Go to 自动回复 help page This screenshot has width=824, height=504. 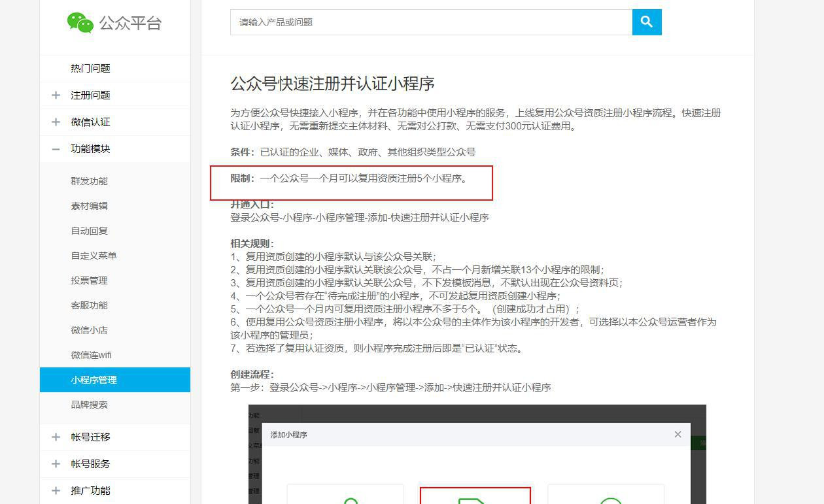click(89, 231)
